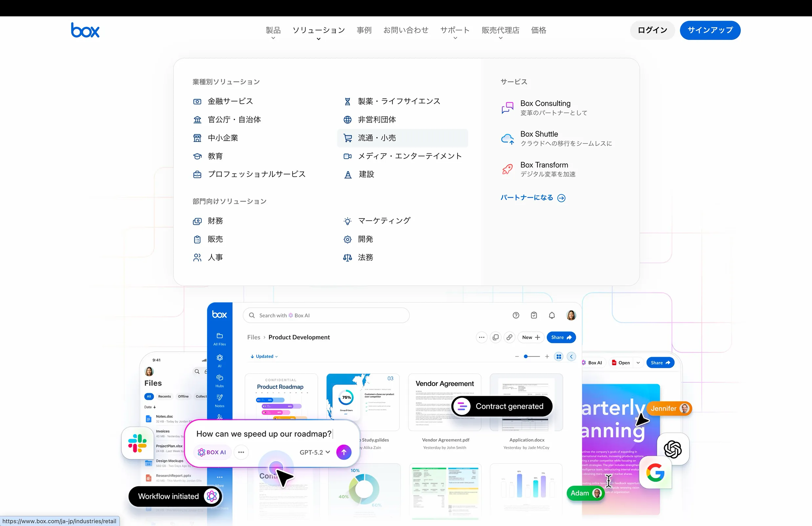Expand the 販売代理店 dropdown menu
The width and height of the screenshot is (812, 526).
(x=501, y=33)
